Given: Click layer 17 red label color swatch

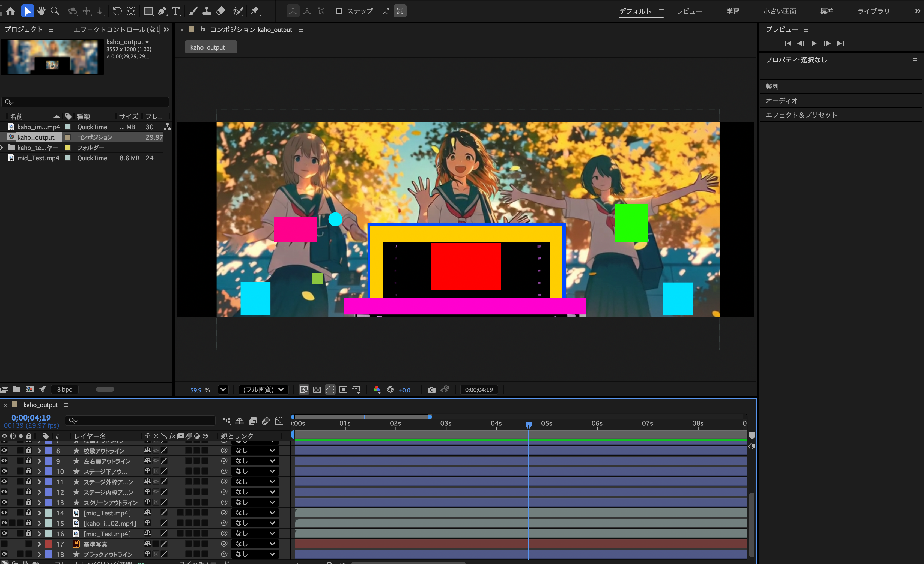Looking at the screenshot, I should (49, 544).
